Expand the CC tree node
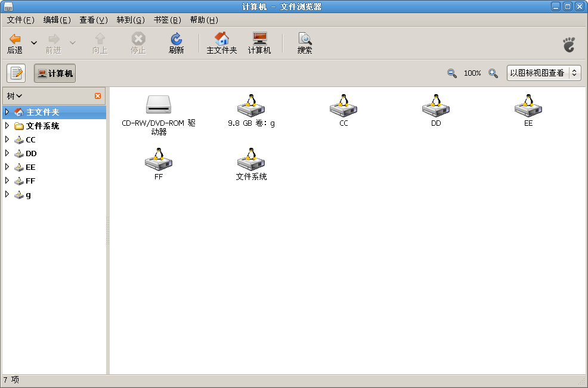 7,139
